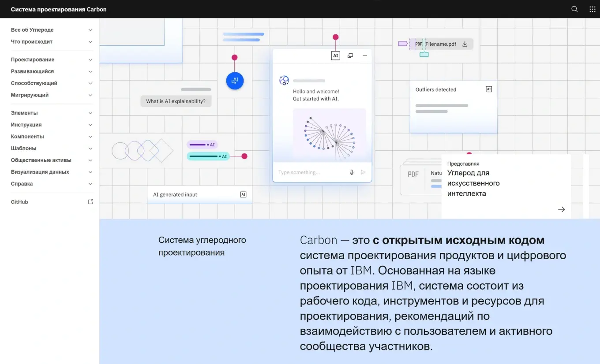
Task: Expand the "Визуализация данных" section
Action: point(90,172)
